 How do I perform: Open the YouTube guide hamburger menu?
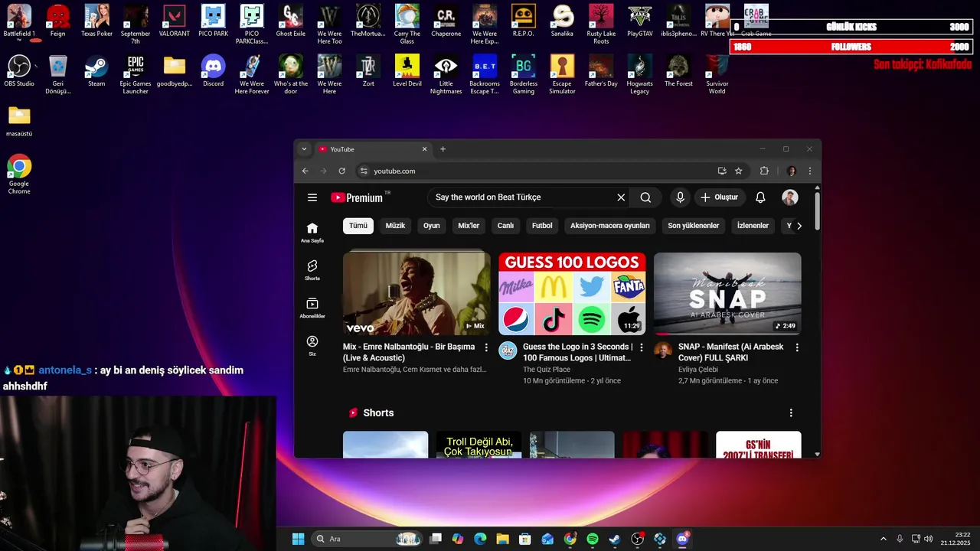(x=312, y=197)
